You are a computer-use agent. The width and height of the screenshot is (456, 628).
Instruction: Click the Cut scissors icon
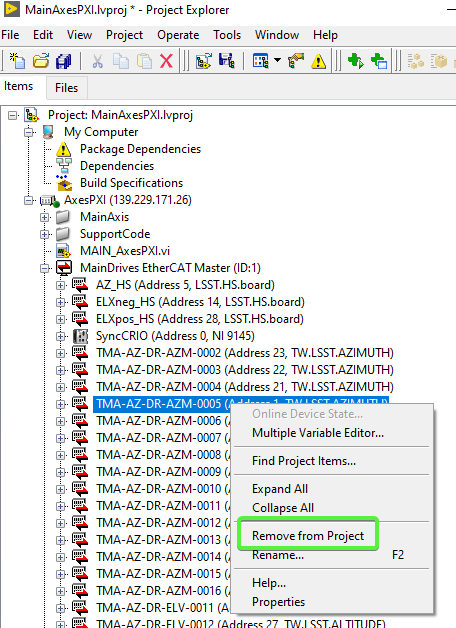97,61
